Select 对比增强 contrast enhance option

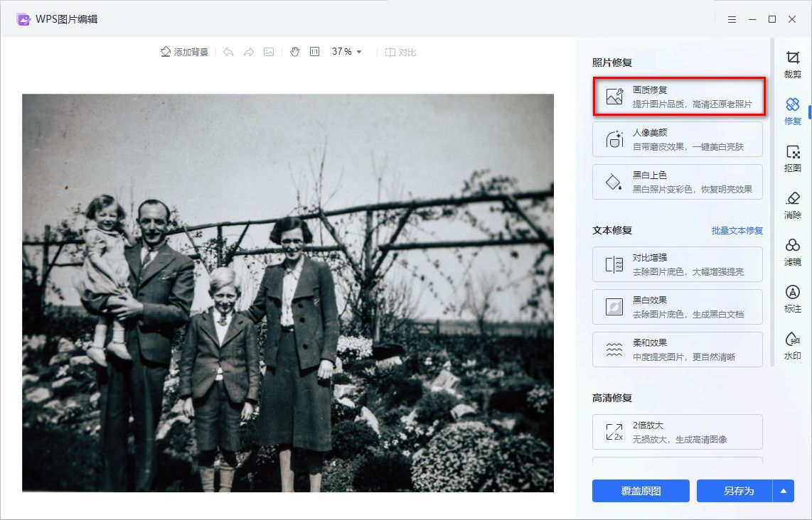678,264
